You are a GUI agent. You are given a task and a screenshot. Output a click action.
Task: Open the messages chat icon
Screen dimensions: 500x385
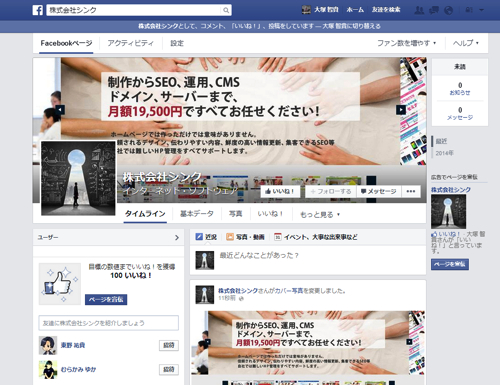tap(434, 10)
